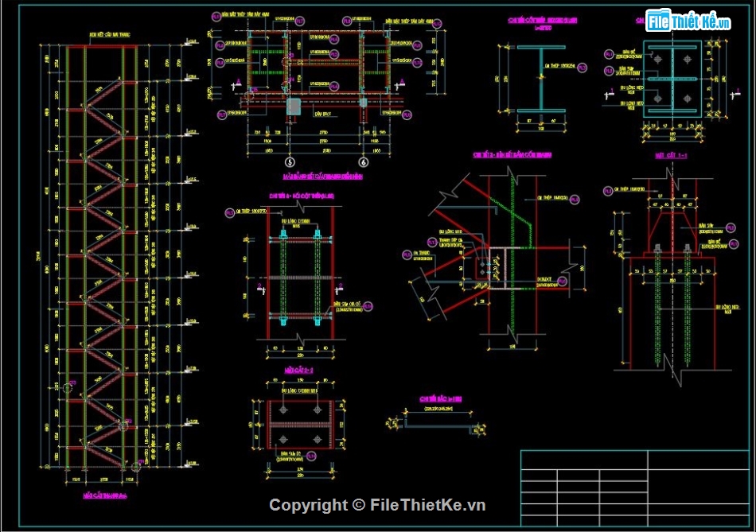Click the 'CHI TIẾT BẬC' step detail title
This screenshot has height=532, width=756.
coord(441,399)
